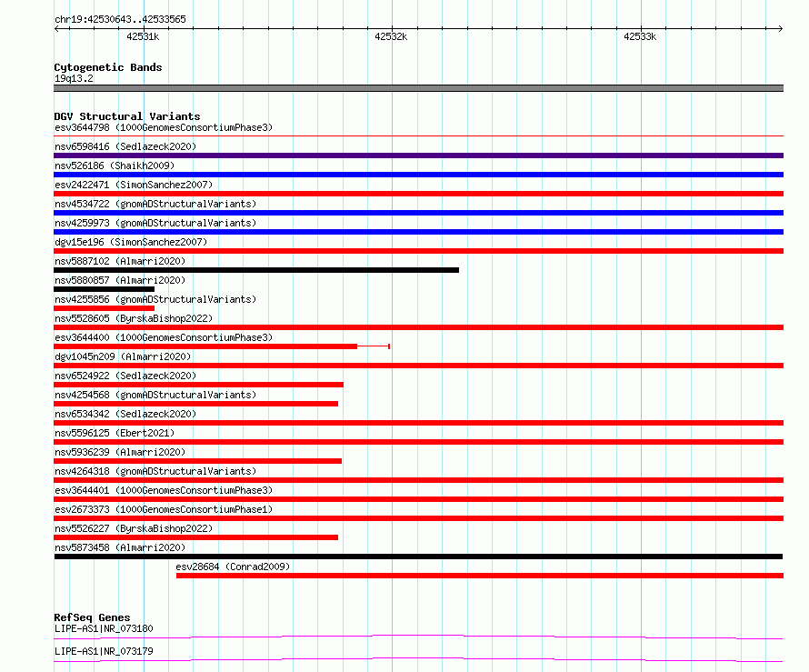Click nsv5596125 (Ebert2021) label
This screenshot has width=809, height=672.
tap(115, 433)
